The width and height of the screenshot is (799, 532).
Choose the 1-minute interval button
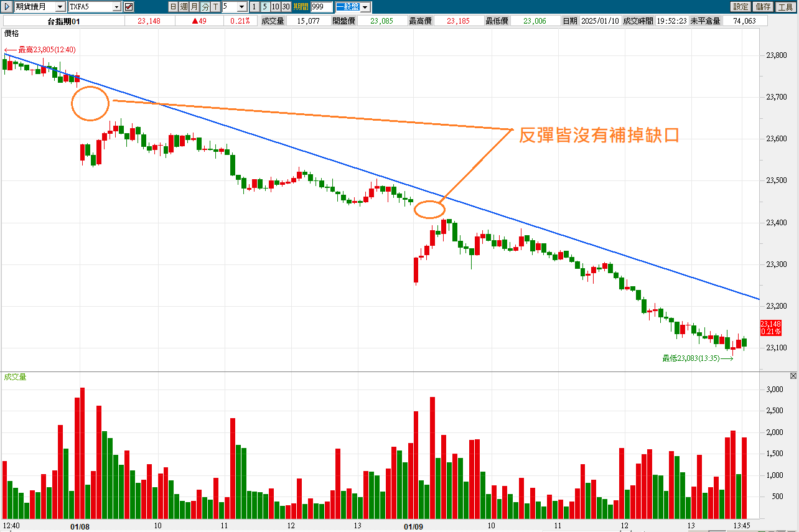coord(255,7)
